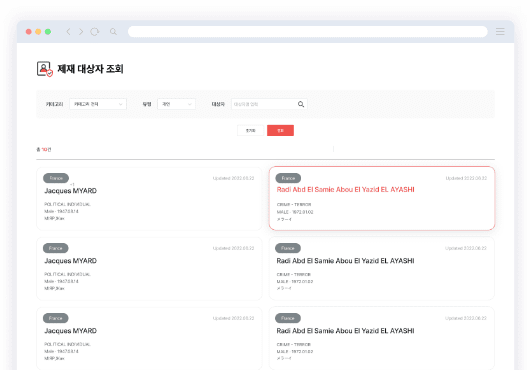Open the type (유형) dropdown

coord(176,104)
